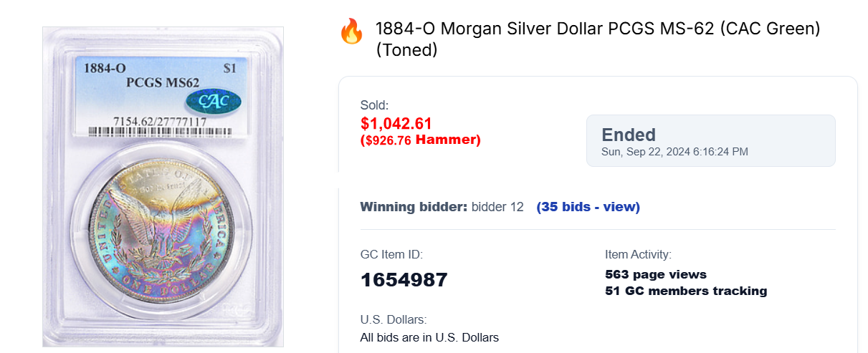The width and height of the screenshot is (868, 353).
Task: Click the sold price $1,042.61
Action: tap(396, 123)
